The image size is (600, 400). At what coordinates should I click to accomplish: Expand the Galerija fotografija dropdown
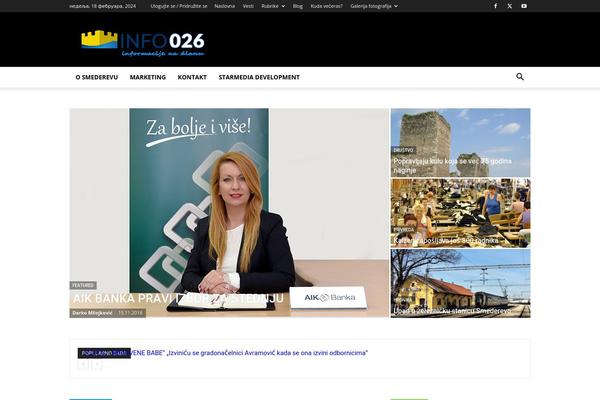click(374, 6)
